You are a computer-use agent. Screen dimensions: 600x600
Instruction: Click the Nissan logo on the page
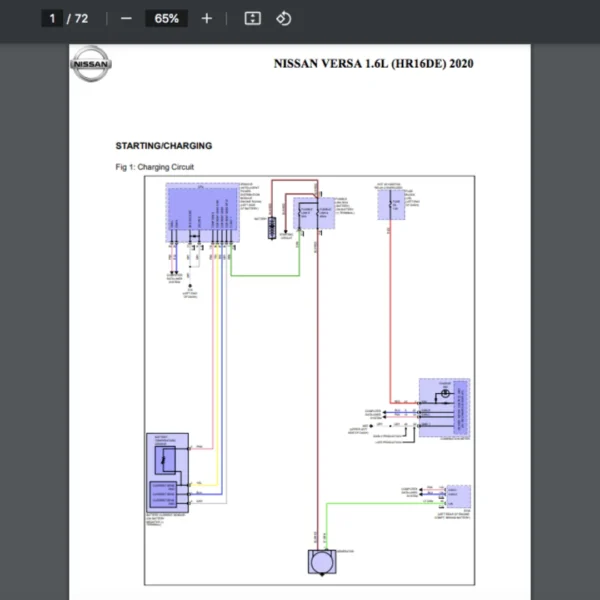point(91,65)
